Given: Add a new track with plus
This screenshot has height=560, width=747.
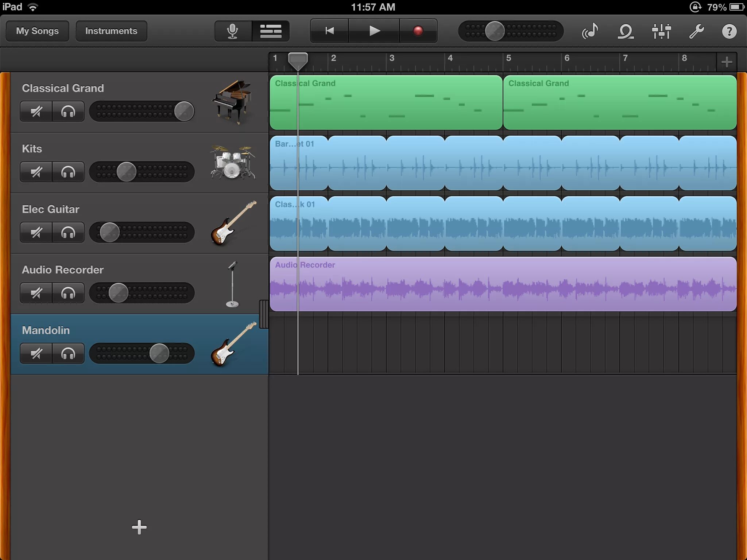Looking at the screenshot, I should (x=139, y=527).
